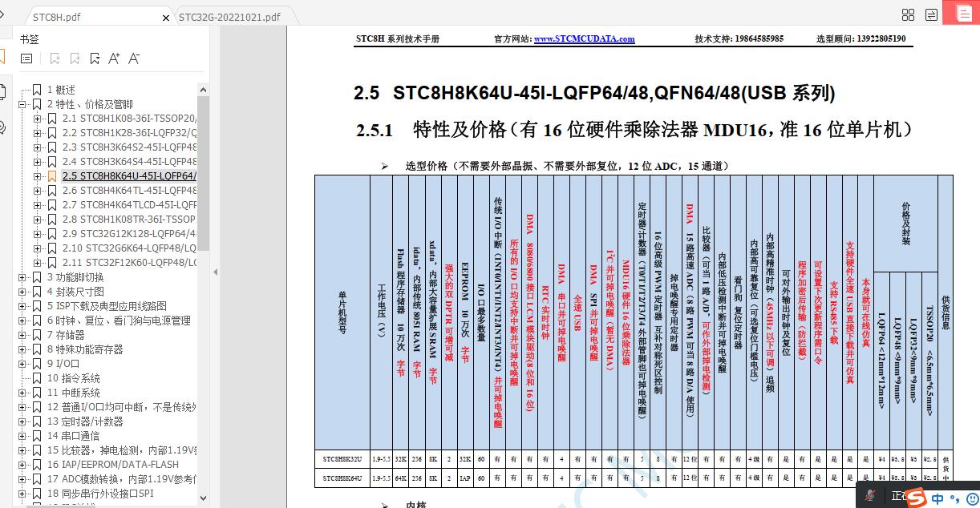Click heading 2.5 STC8H8K64U-45I-LQFP64/48,QFN64/48
This screenshot has height=508, width=980.
point(594,93)
